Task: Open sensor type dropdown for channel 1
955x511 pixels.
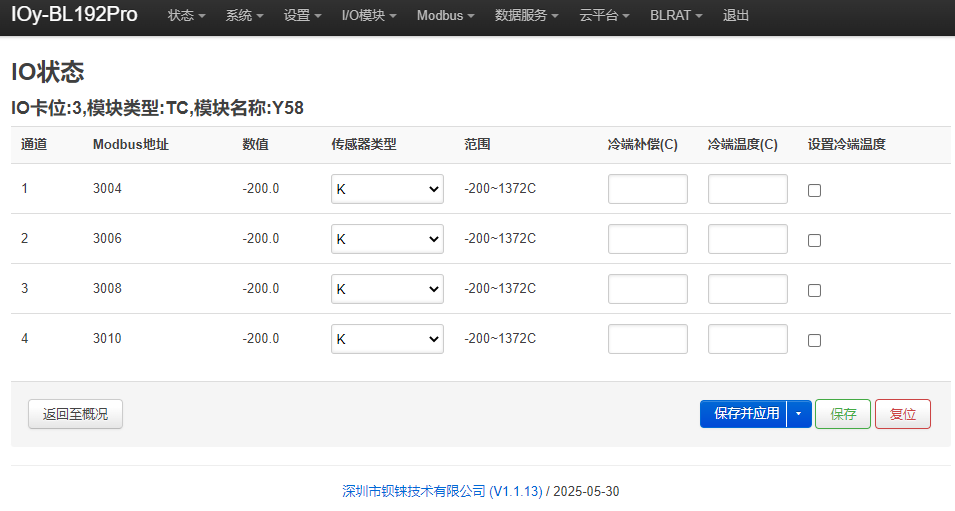Action: click(387, 189)
